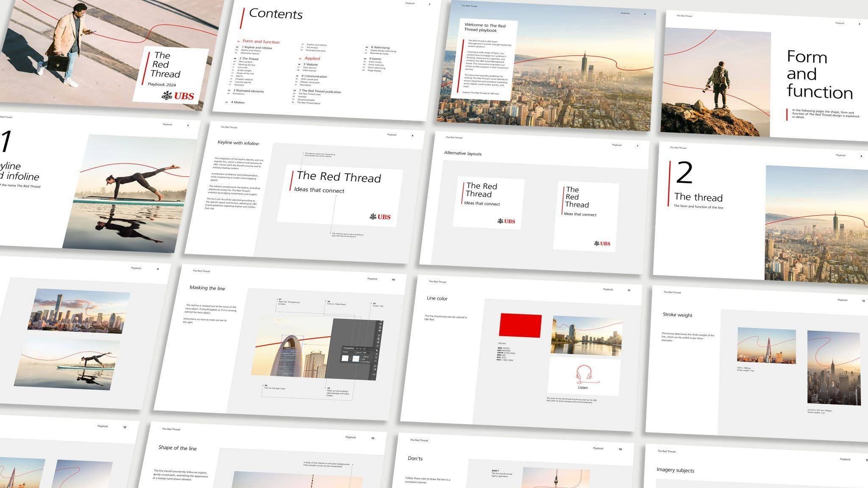Click the 'UBS Red' label below the swatch
This screenshot has height=488, width=868.
502,344
